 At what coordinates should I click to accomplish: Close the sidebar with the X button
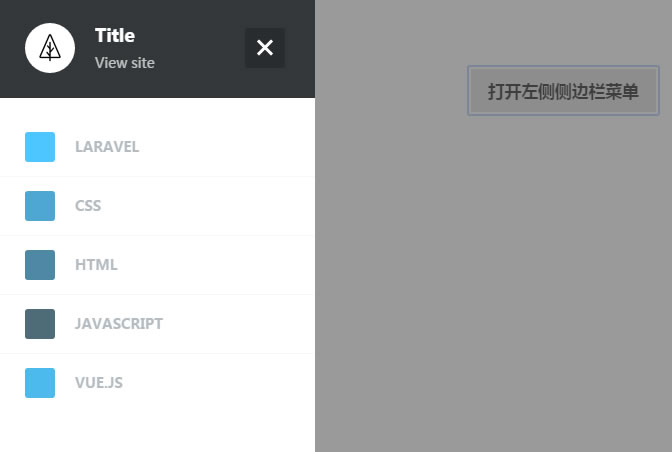(265, 48)
